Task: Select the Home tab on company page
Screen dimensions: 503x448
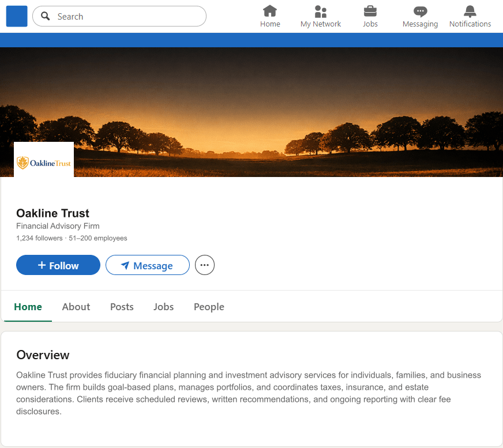Action: [28, 307]
